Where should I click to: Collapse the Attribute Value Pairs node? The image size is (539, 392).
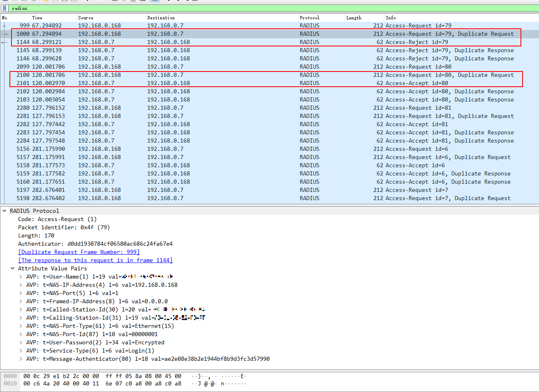(x=13, y=268)
